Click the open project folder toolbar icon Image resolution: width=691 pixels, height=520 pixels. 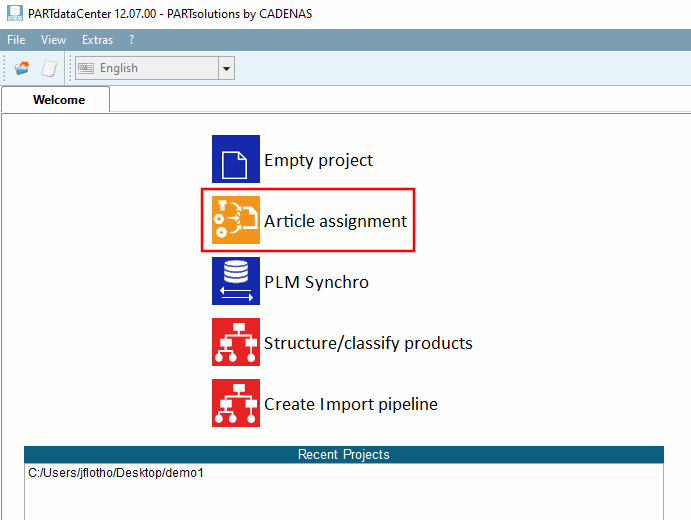pyautogui.click(x=22, y=68)
